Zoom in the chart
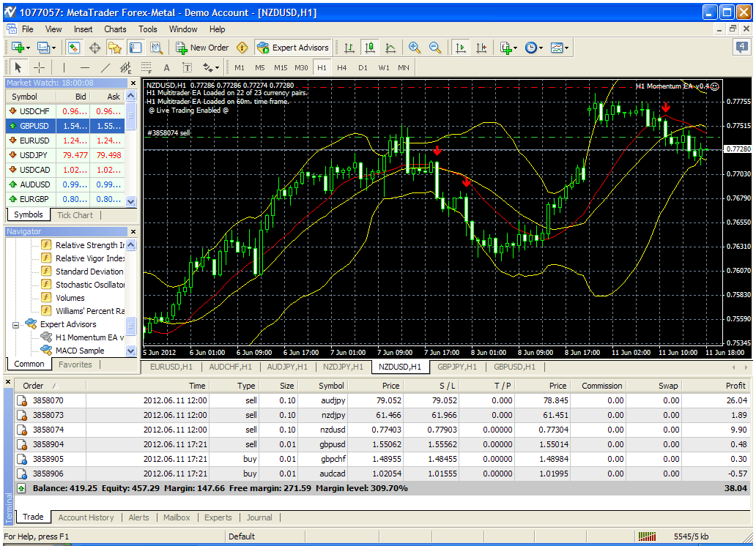This screenshot has width=756, height=546. tap(414, 48)
